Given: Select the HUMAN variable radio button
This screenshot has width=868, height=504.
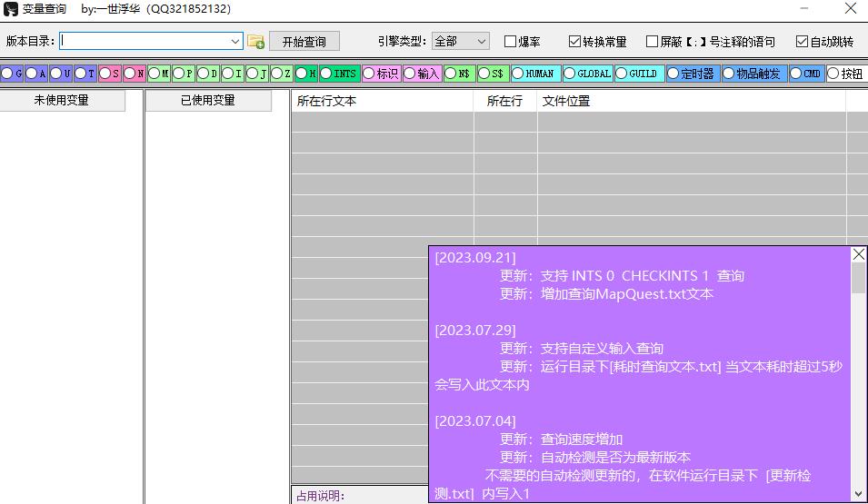Looking at the screenshot, I should coord(518,74).
